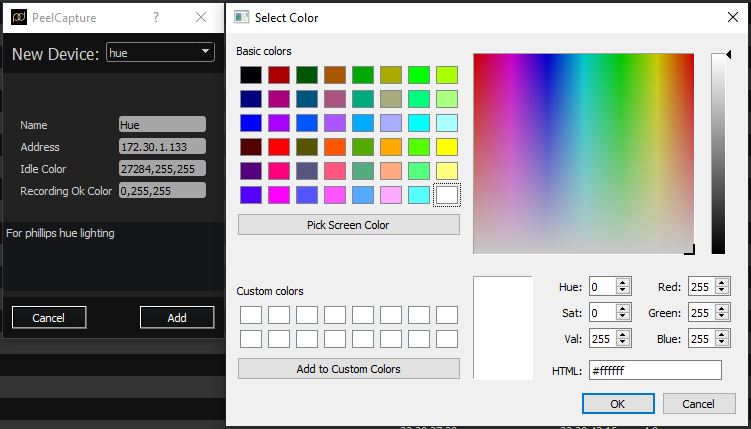Click the 'For phillips hue lighting' description text
751x429 pixels.
pos(60,233)
